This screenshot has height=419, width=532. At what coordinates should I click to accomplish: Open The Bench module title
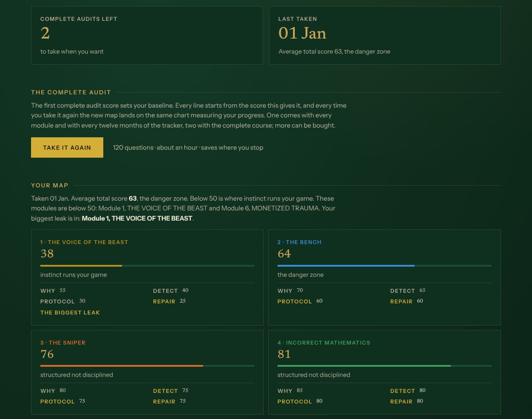click(299, 242)
